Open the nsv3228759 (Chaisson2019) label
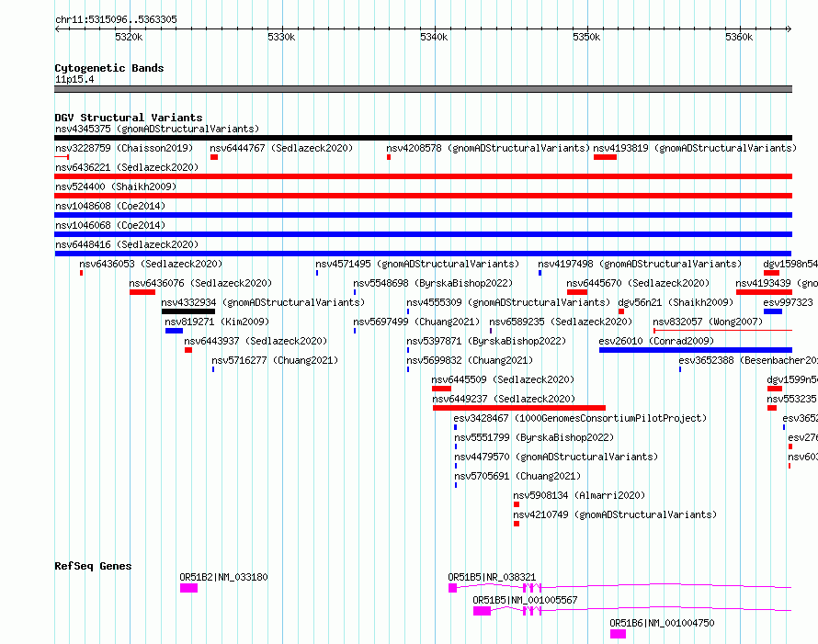The width and height of the screenshot is (818, 644). (124, 148)
